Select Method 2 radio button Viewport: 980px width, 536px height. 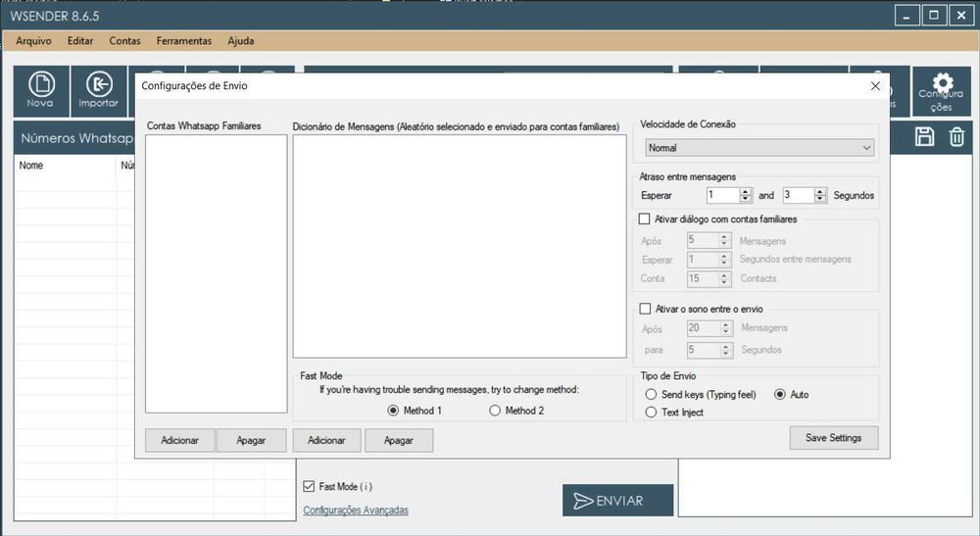(x=494, y=411)
